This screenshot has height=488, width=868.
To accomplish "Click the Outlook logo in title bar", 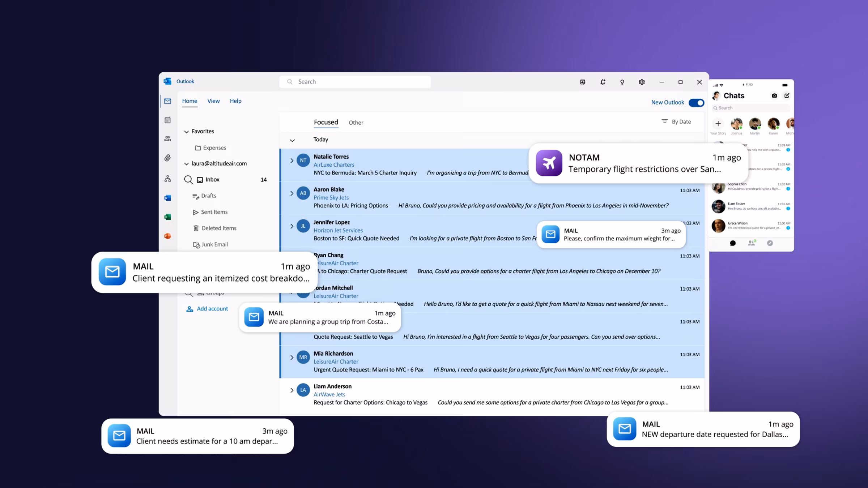I will pos(167,81).
